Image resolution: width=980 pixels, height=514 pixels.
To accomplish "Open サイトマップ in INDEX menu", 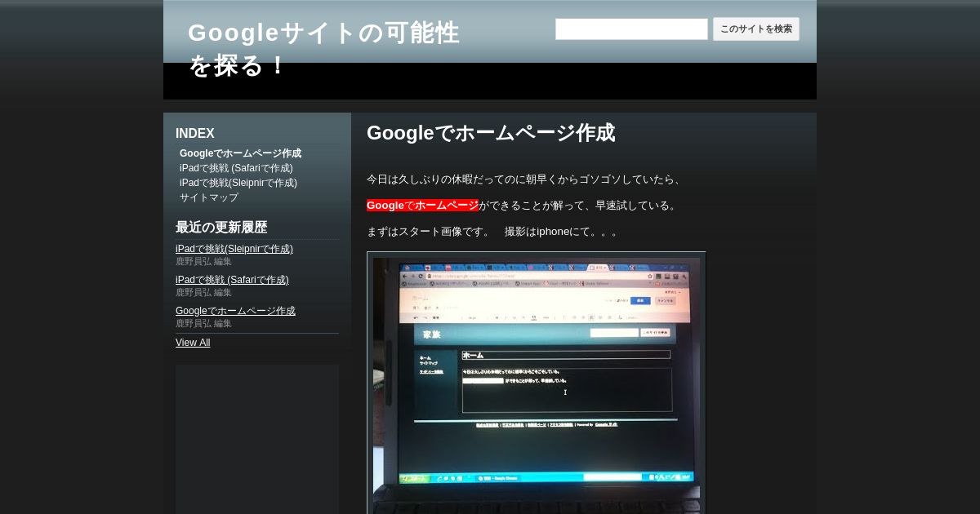I will pyautogui.click(x=209, y=197).
